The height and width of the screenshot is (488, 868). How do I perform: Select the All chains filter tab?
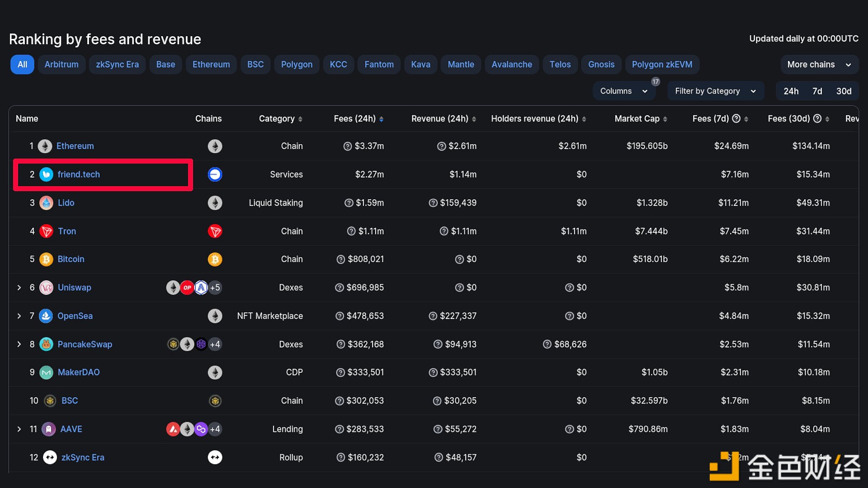click(x=22, y=65)
